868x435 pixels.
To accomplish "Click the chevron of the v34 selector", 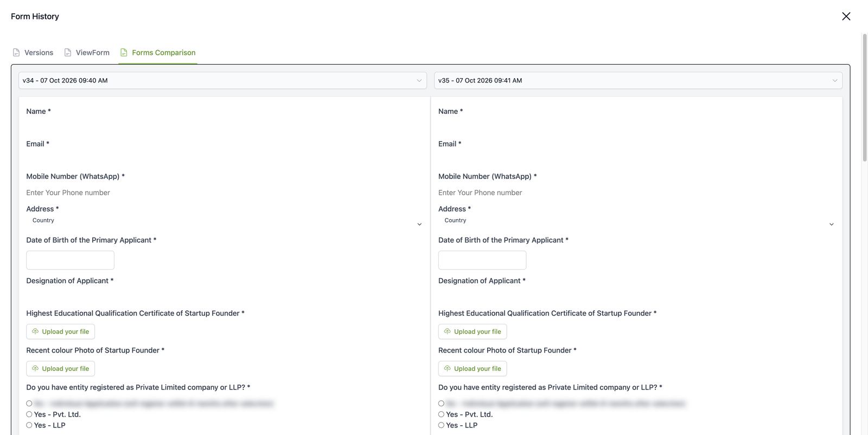I will coord(419,80).
